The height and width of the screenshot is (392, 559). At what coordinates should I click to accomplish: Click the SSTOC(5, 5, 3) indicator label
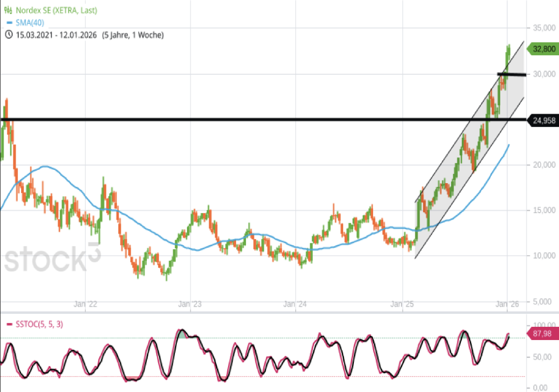pos(39,324)
